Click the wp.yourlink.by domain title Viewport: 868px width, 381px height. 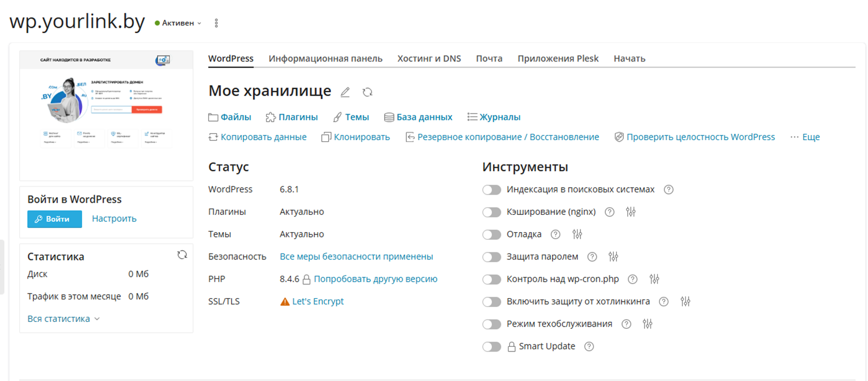[x=78, y=21]
